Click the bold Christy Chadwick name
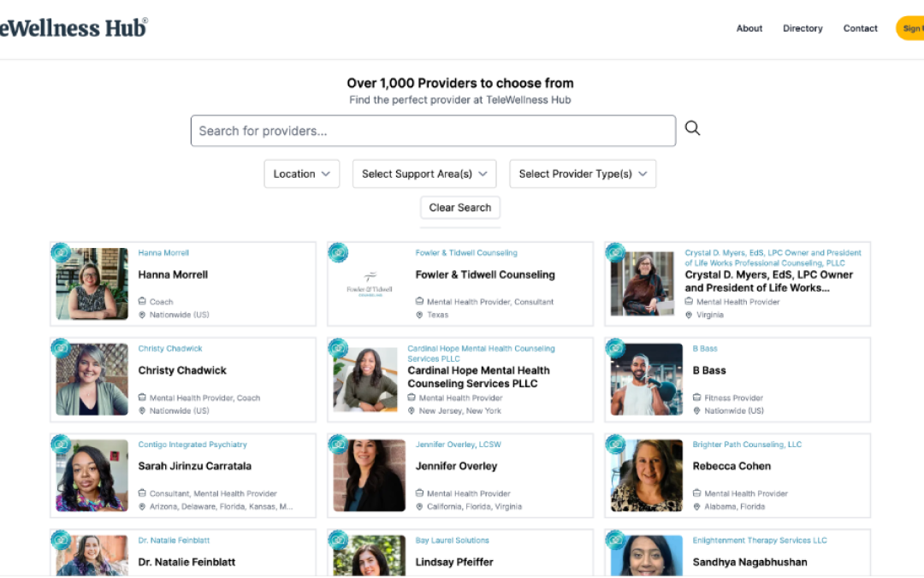The image size is (924, 578). [x=182, y=370]
